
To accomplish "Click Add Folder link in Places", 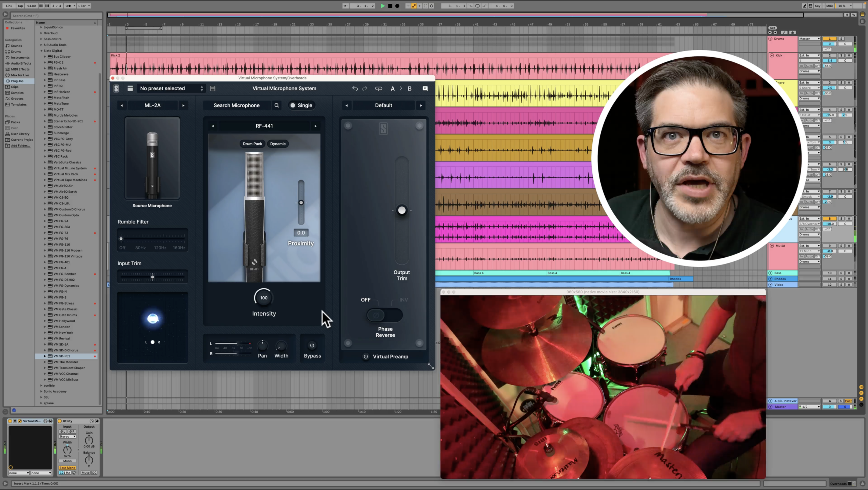I will click(20, 146).
